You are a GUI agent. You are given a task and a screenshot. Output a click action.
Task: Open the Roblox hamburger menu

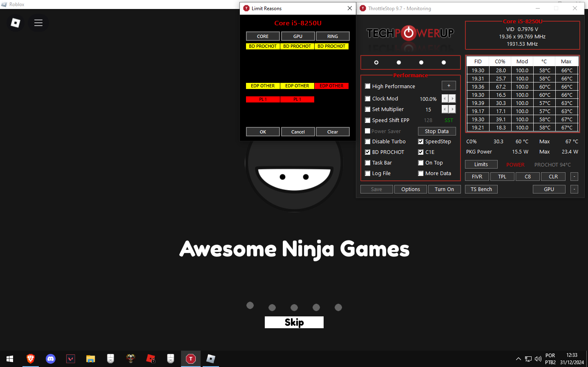coord(38,23)
